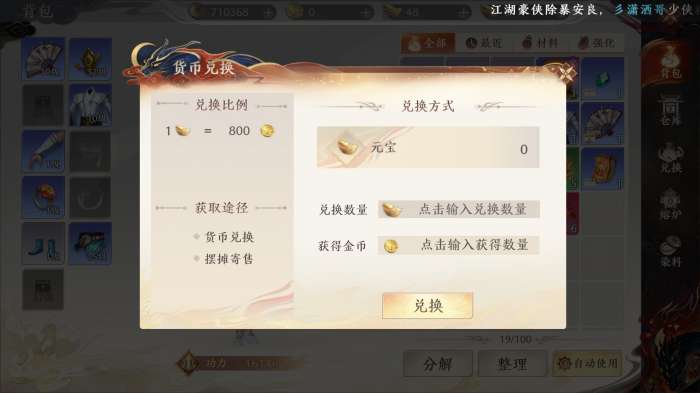Click the 兑换数量 input field
This screenshot has width=700, height=393.
[x=458, y=209]
